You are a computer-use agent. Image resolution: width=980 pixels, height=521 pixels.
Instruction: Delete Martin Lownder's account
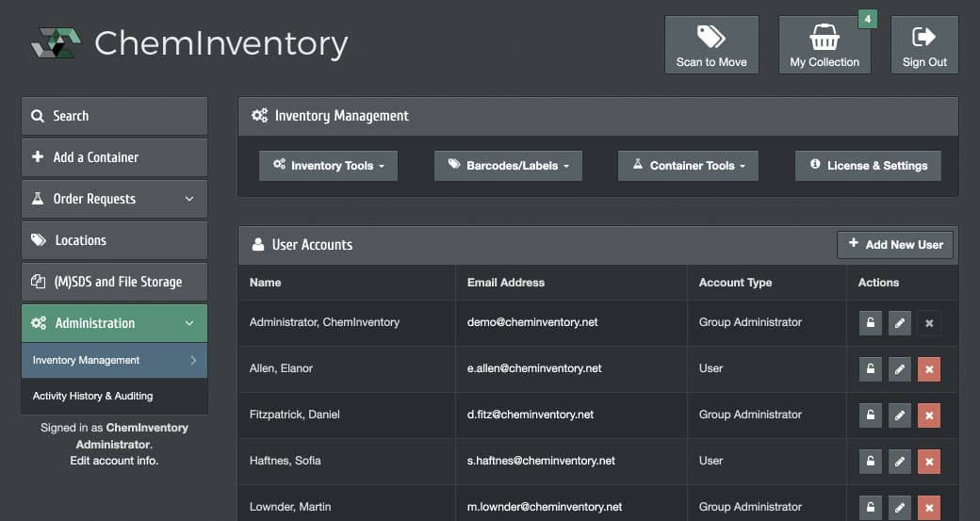[929, 507]
